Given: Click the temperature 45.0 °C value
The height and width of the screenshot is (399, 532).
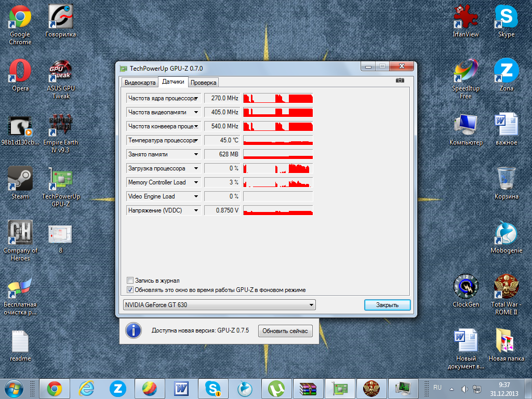Looking at the screenshot, I should coord(222,140).
